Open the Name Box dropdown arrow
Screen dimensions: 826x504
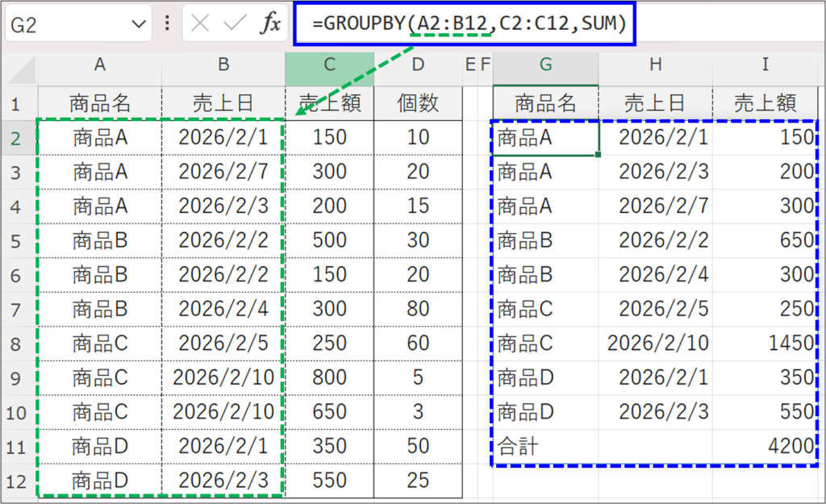coord(136,24)
